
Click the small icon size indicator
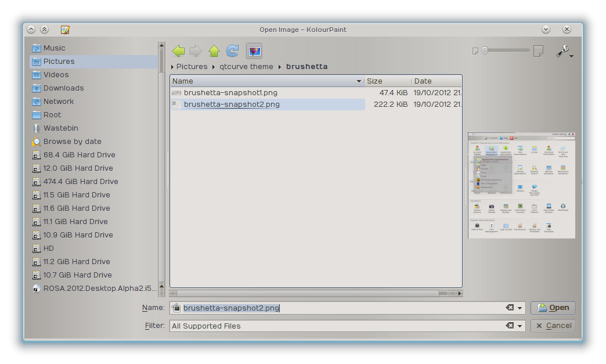click(x=475, y=51)
